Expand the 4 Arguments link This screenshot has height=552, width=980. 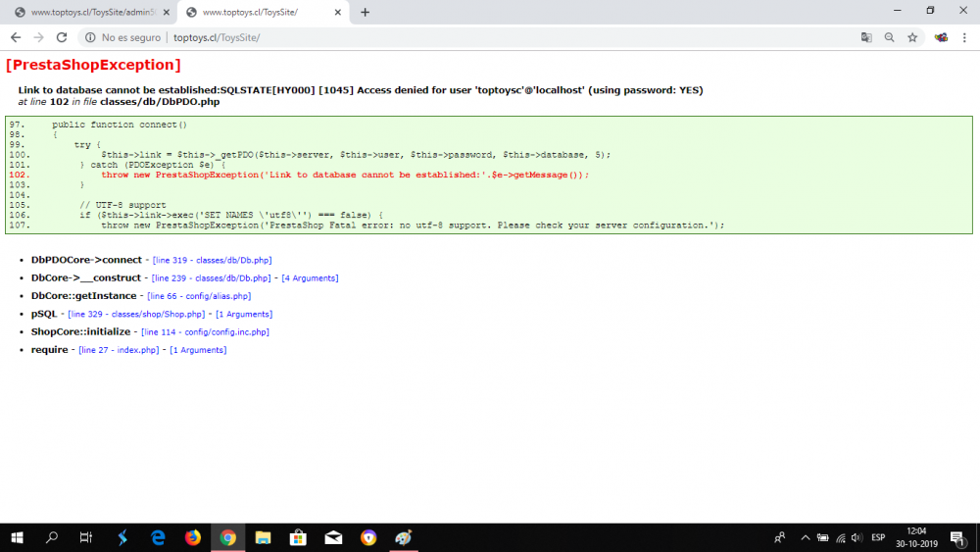pyautogui.click(x=310, y=278)
